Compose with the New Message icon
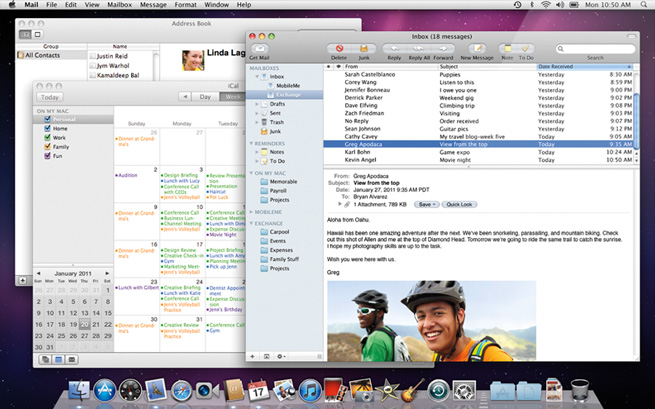This screenshot has width=655, height=409. pyautogui.click(x=477, y=48)
